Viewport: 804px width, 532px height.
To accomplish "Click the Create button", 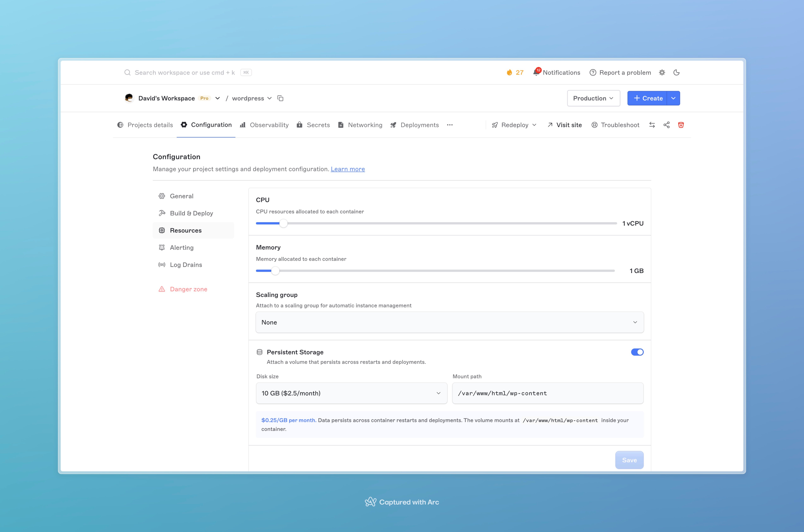I will (647, 98).
